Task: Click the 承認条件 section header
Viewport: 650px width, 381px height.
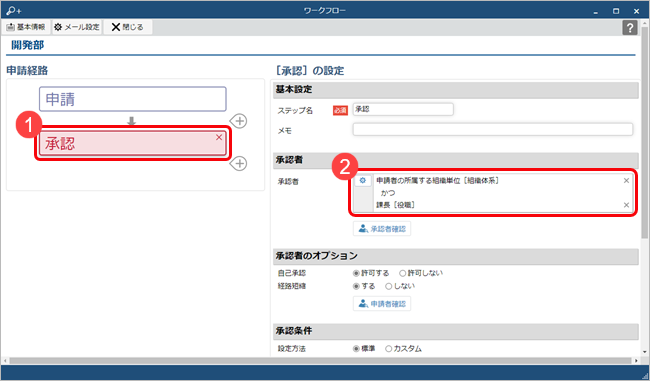Action: coord(456,331)
